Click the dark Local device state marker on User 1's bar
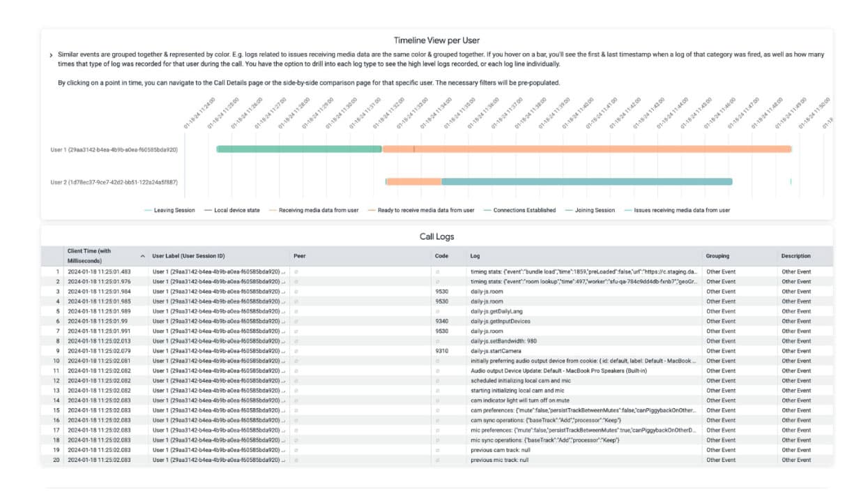The image size is (868, 494). (413, 149)
